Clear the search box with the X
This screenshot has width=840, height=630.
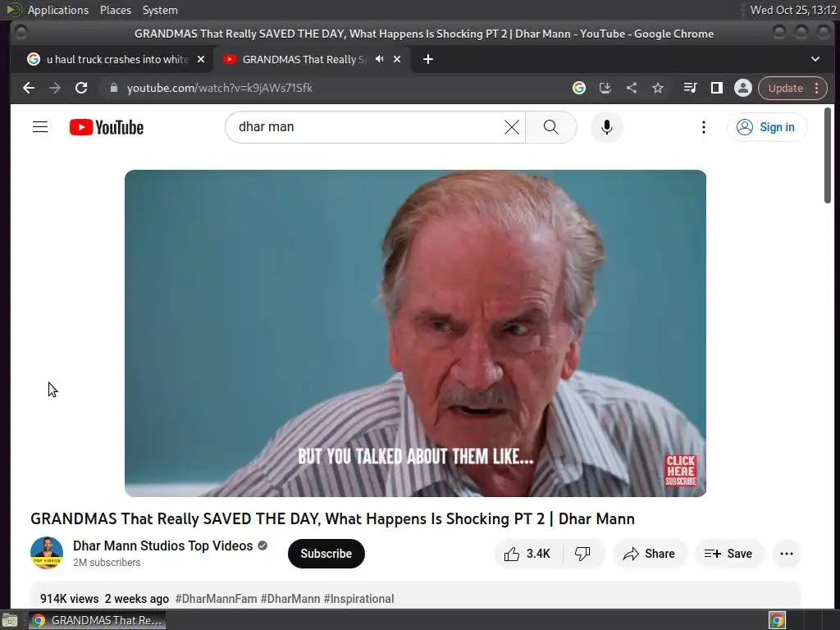coord(512,127)
